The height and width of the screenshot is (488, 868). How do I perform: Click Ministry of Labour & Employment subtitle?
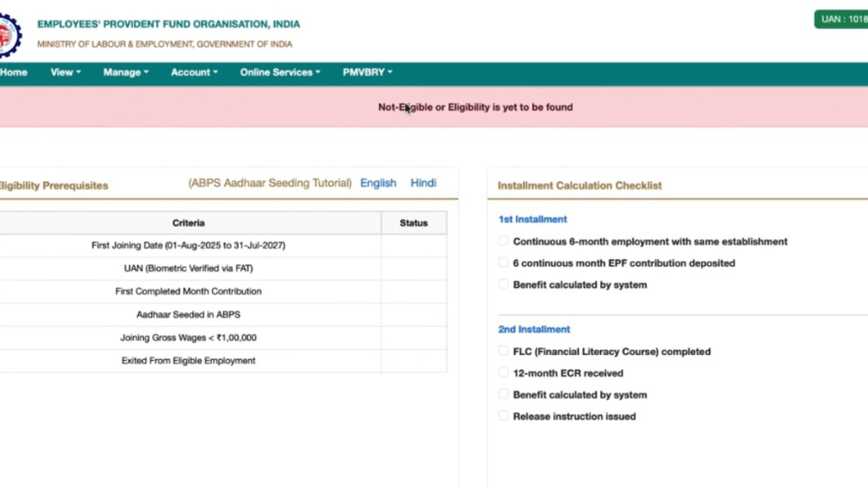click(x=164, y=44)
